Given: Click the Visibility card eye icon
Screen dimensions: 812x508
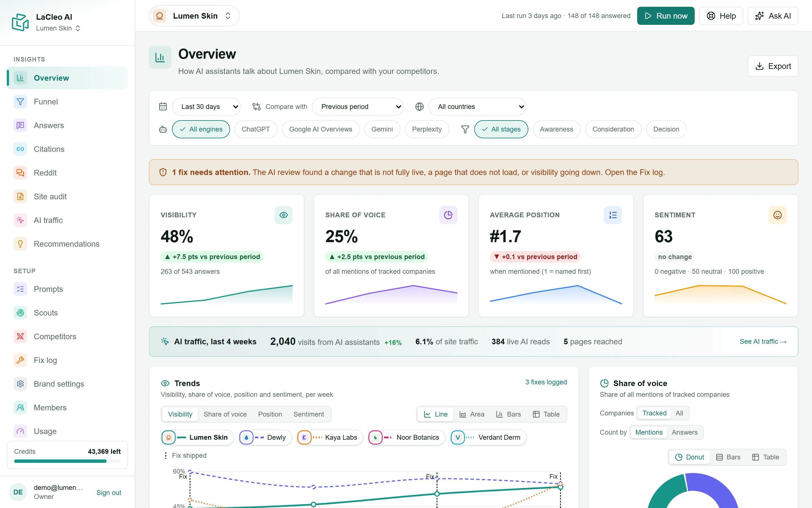Looking at the screenshot, I should pos(284,215).
